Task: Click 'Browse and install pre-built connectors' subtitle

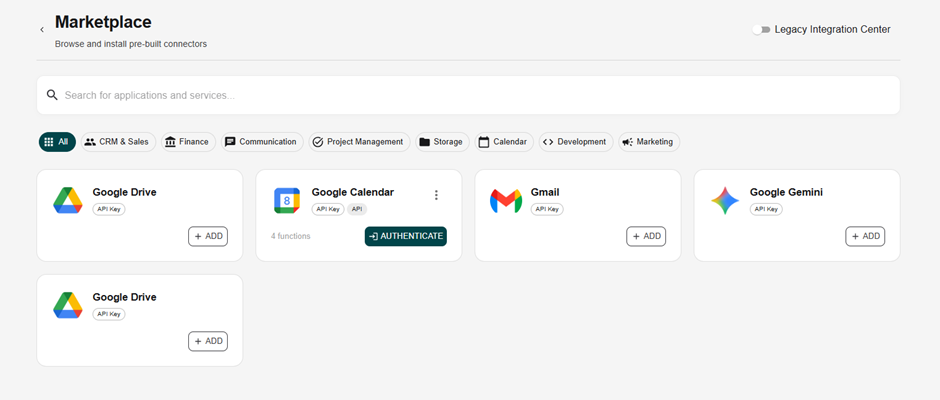Action: [x=131, y=44]
